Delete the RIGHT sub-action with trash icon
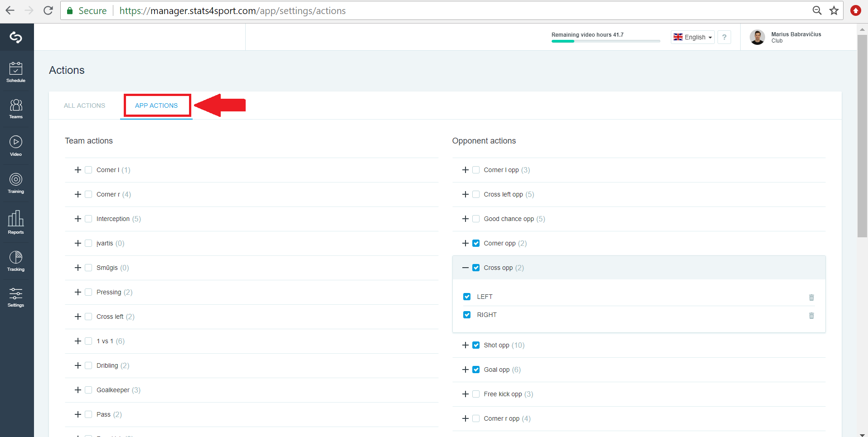 click(x=811, y=316)
